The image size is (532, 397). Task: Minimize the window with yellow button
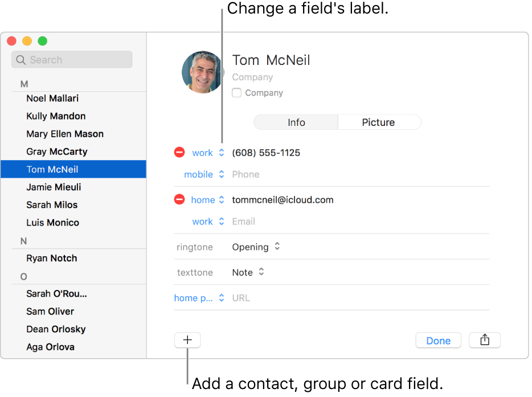coord(27,41)
